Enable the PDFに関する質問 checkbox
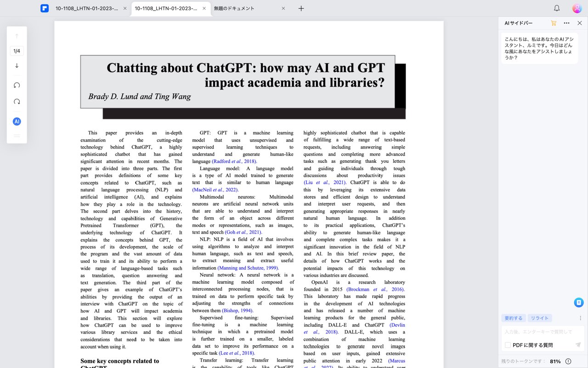The width and height of the screenshot is (588, 368). (508, 345)
